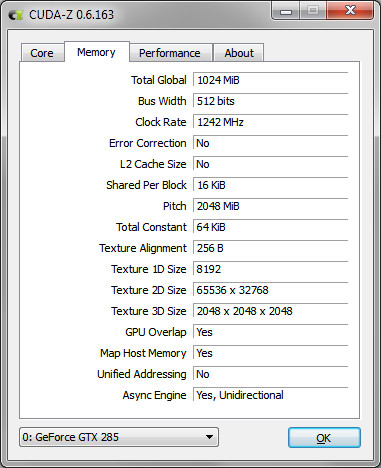This screenshot has width=381, height=468.
Task: Click the Async Engine value field
Action: [271, 395]
